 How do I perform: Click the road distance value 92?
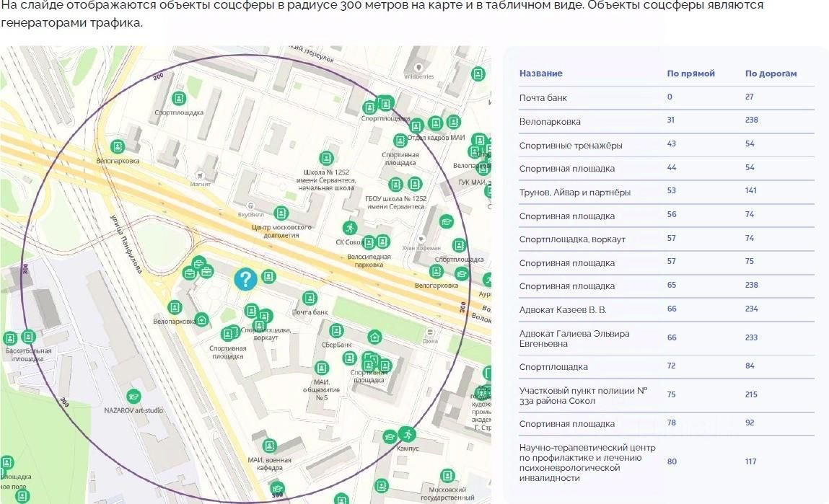(x=750, y=423)
